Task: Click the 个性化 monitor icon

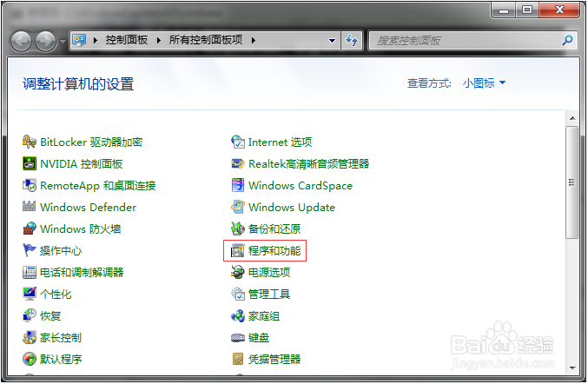Action: point(30,294)
